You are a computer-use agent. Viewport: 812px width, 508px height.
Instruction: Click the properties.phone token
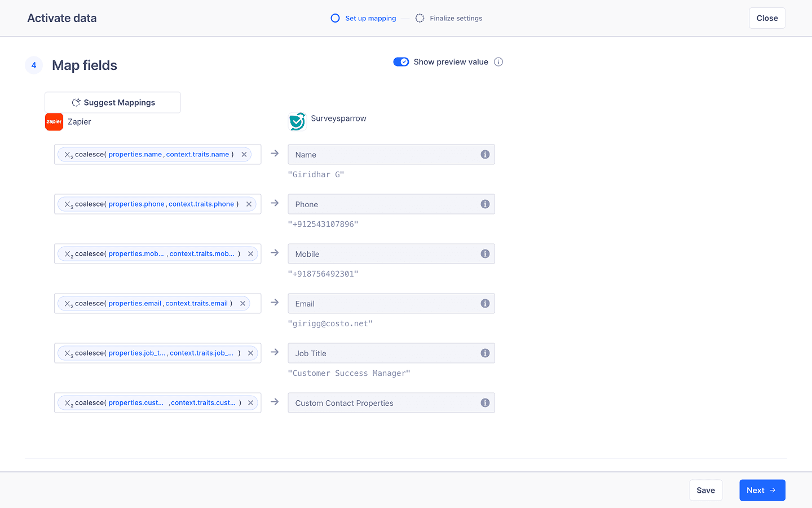coord(136,204)
